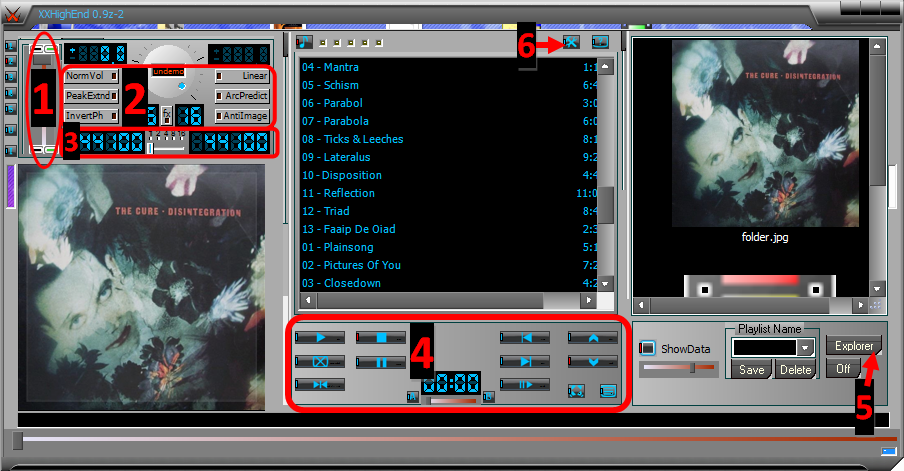Click the small balance slider under the time display

pos(452,400)
